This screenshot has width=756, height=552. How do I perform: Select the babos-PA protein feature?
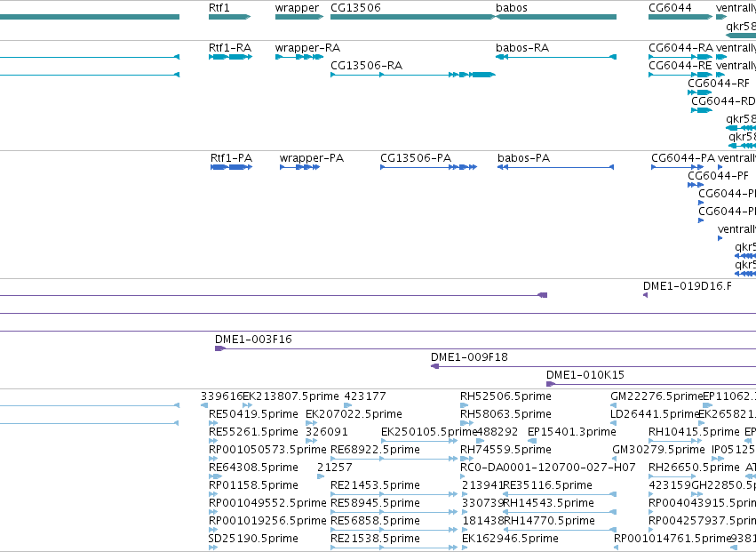pyautogui.click(x=555, y=167)
